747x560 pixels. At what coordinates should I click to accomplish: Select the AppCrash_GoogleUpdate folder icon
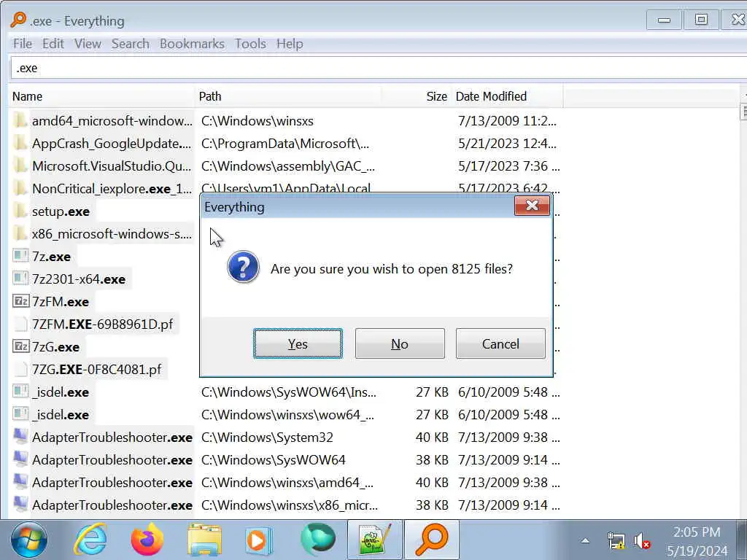pos(20,143)
